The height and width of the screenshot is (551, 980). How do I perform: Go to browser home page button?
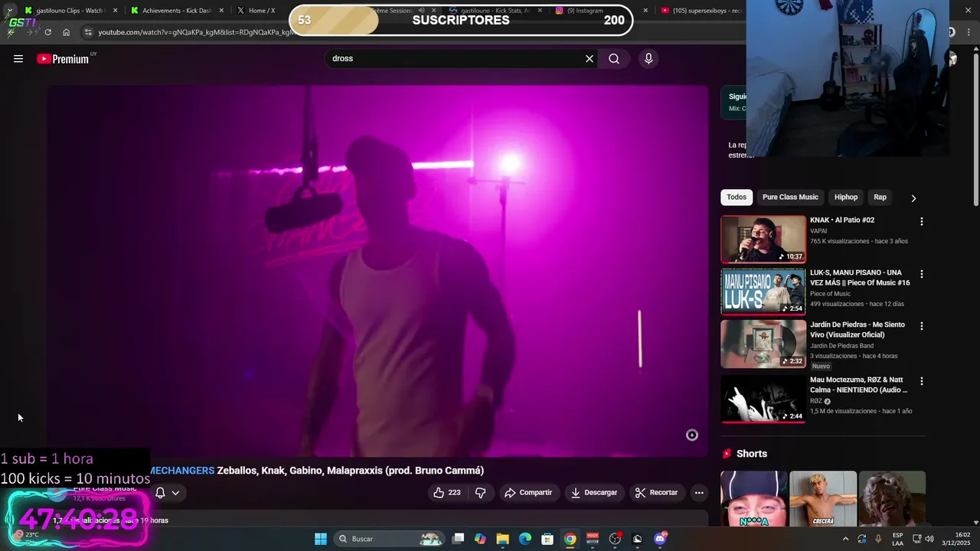[x=66, y=32]
